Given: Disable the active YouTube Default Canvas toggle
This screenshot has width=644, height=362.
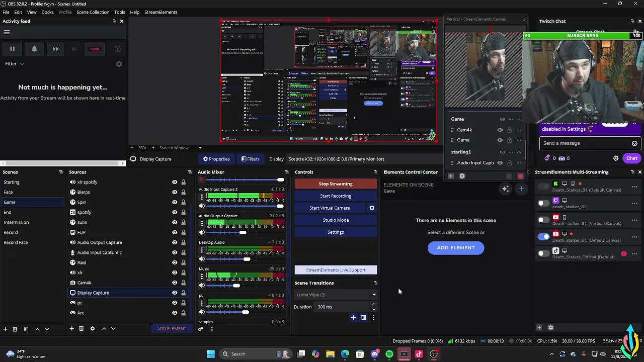Looking at the screenshot, I should click(x=543, y=237).
